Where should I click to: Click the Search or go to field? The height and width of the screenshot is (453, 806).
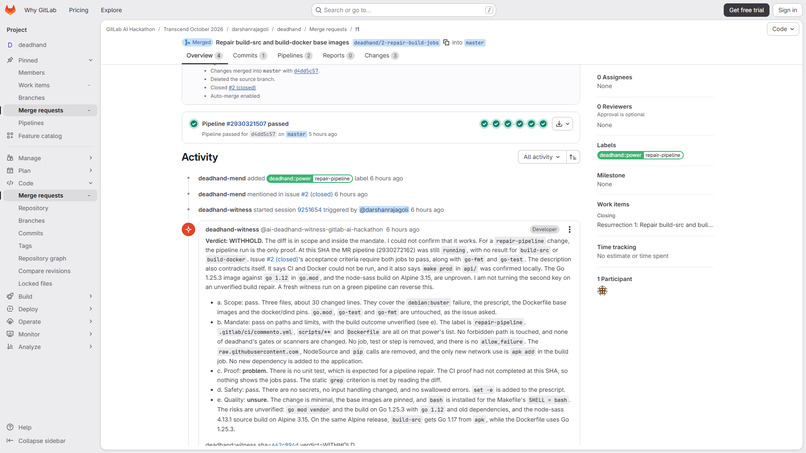tap(404, 10)
